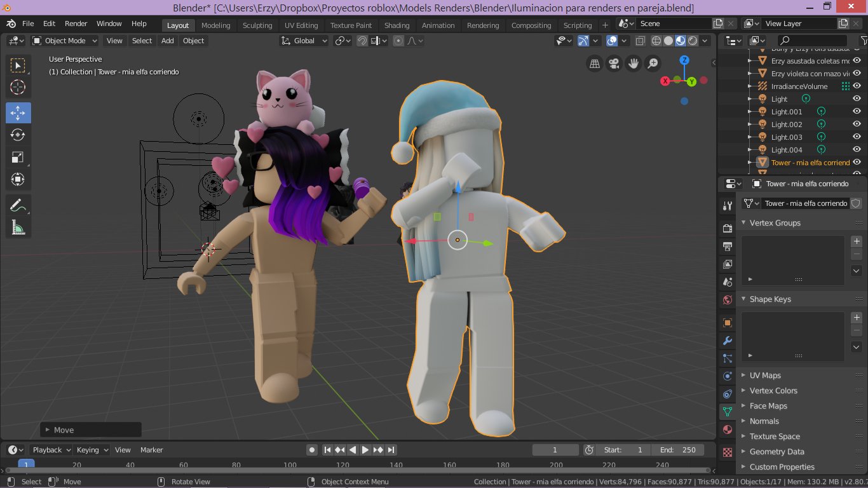The image size is (868, 488).
Task: Click the camera view button in viewport
Action: [x=614, y=64]
